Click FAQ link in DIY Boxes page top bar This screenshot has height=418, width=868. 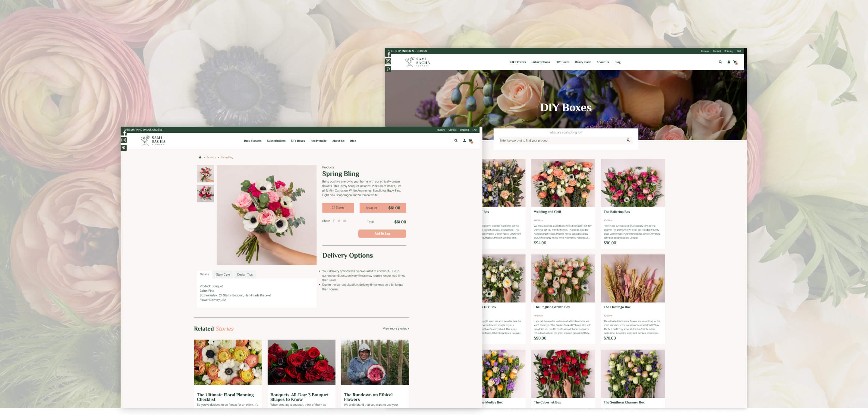[x=739, y=51]
